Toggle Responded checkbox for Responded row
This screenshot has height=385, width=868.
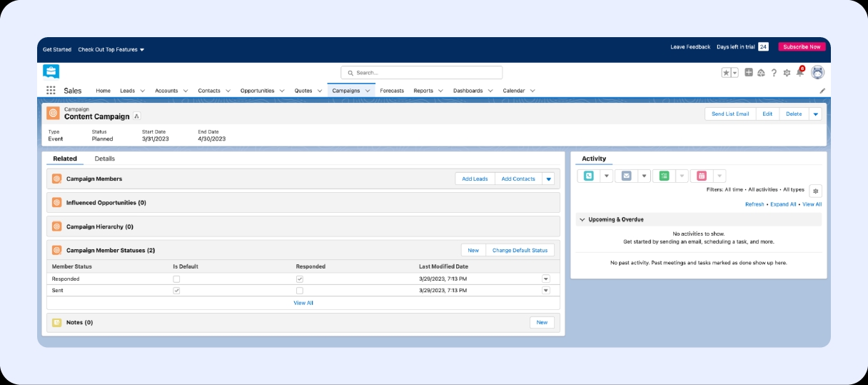300,279
